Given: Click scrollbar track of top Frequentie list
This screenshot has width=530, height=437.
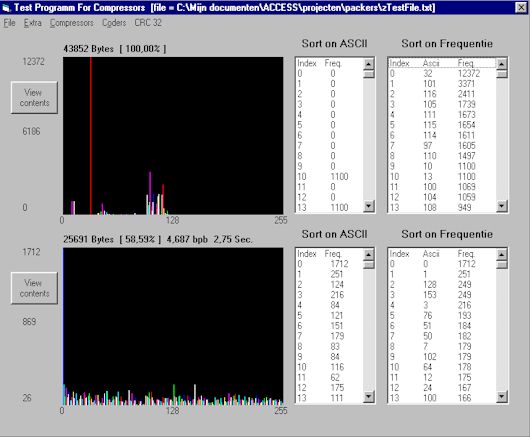Looking at the screenshot, I should 502,139.
